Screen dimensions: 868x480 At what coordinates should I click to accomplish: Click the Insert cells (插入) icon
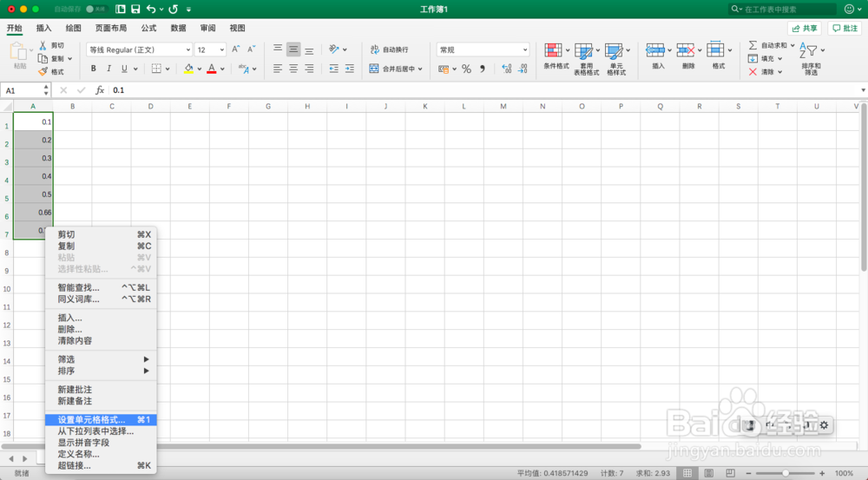pyautogui.click(x=655, y=49)
